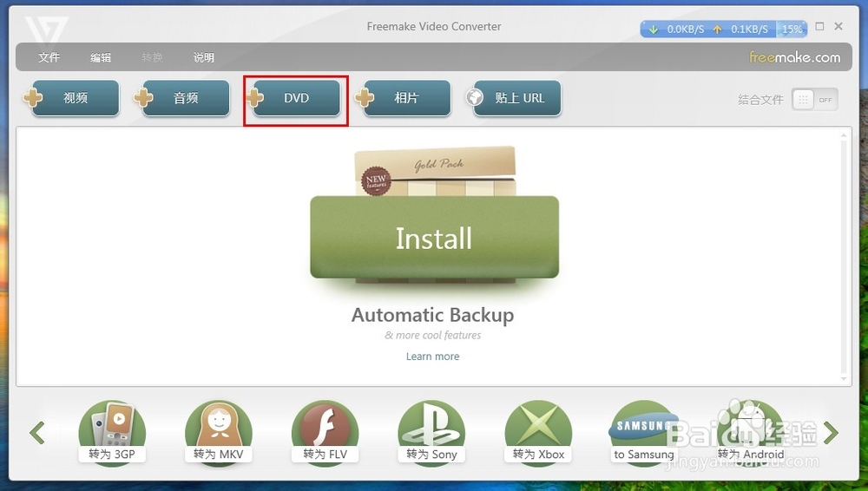
Task: Choose the 转为 Sony output icon
Action: (431, 432)
